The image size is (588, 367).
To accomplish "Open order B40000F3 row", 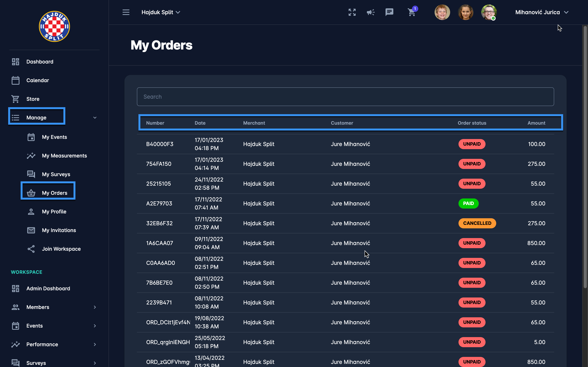I will point(160,144).
